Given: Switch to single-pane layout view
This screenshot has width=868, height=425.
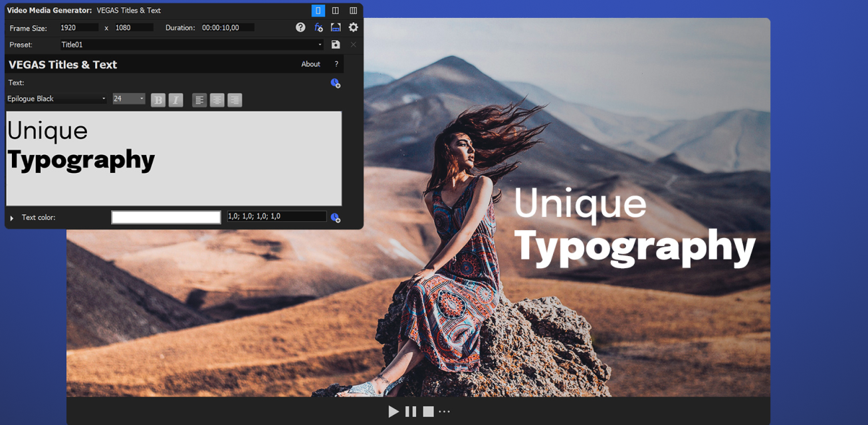Looking at the screenshot, I should tap(318, 11).
